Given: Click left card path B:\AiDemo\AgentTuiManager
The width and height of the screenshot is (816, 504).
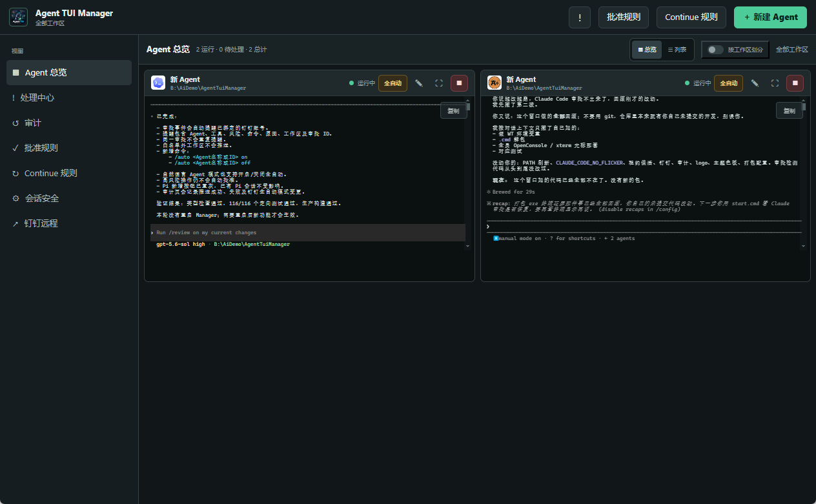Looking at the screenshot, I should [x=208, y=88].
